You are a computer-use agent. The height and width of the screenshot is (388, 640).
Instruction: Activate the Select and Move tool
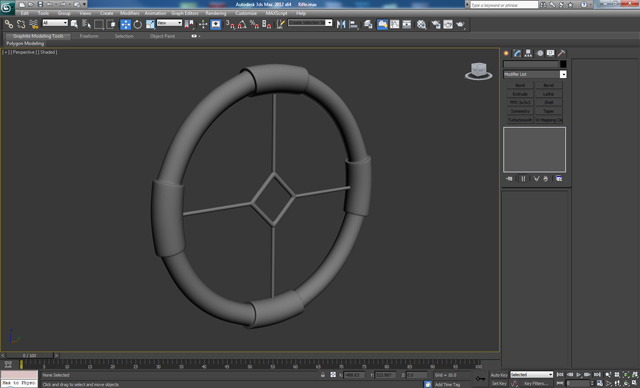click(x=126, y=24)
